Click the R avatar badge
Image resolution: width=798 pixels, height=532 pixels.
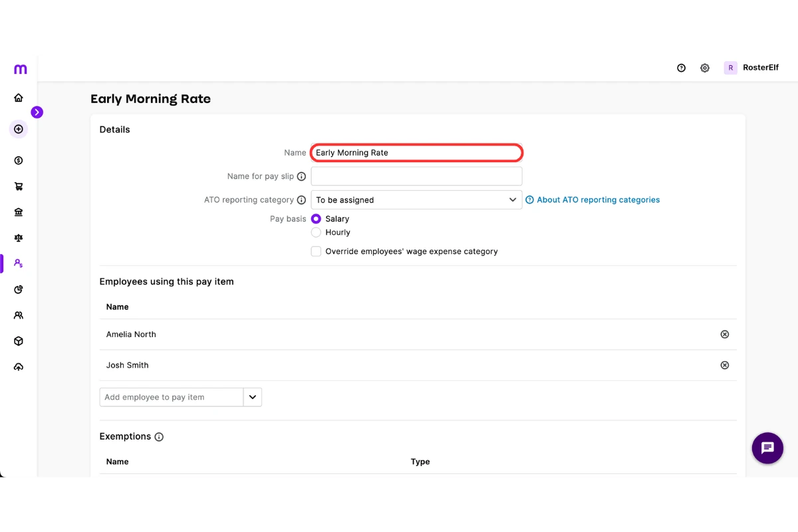731,68
